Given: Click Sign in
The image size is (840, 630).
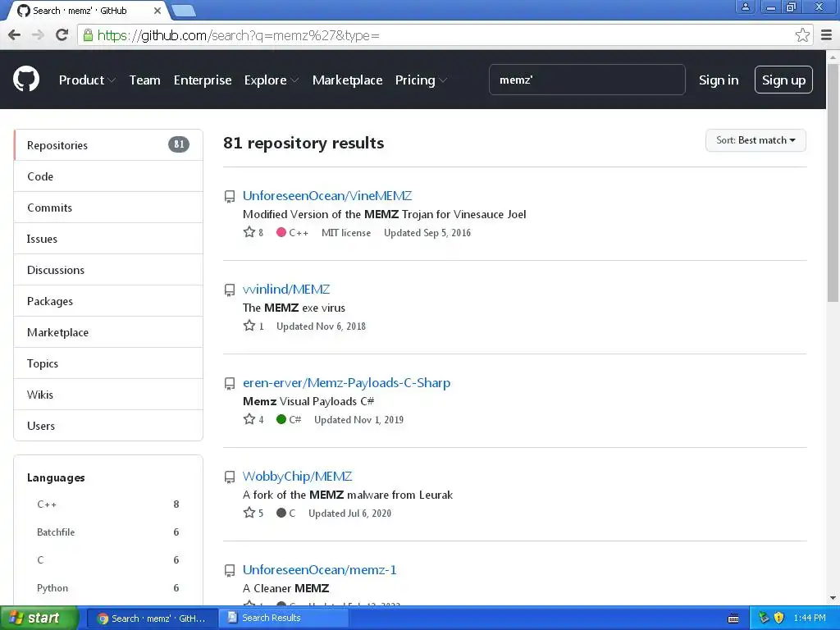Looking at the screenshot, I should pyautogui.click(x=719, y=80).
